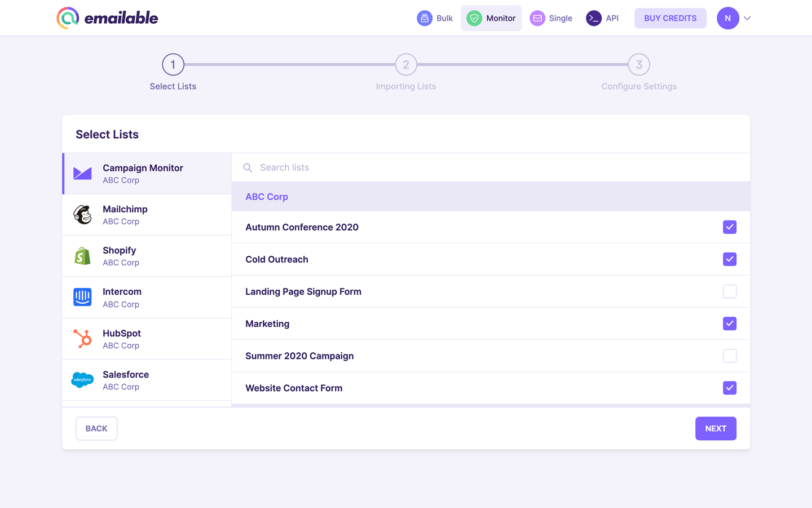This screenshot has height=508, width=812.
Task: Click the Emailable logo icon
Action: [x=68, y=18]
